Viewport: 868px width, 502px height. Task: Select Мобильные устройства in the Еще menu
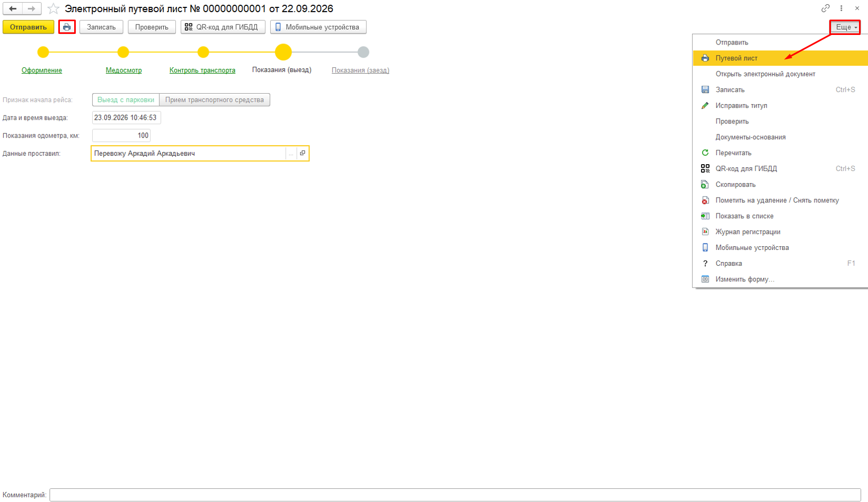tap(780, 247)
